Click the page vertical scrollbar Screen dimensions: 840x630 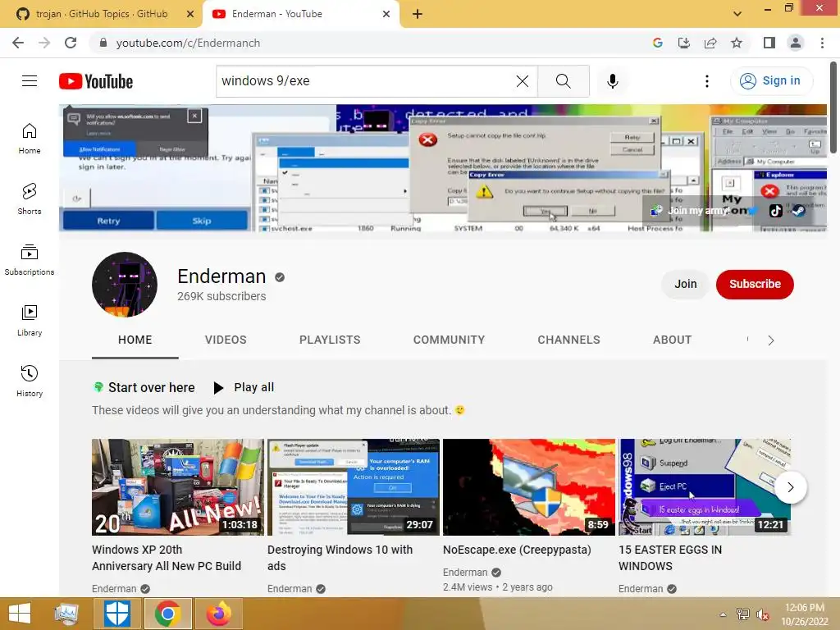833,107
